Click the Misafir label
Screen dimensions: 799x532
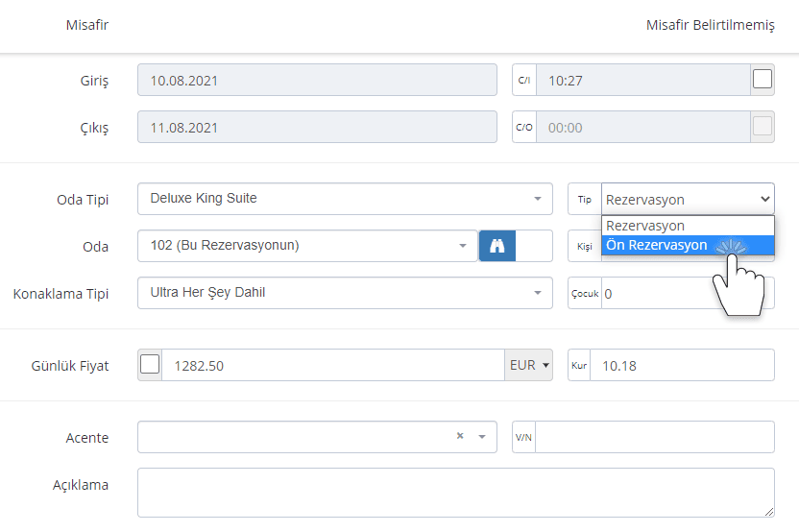(87, 25)
